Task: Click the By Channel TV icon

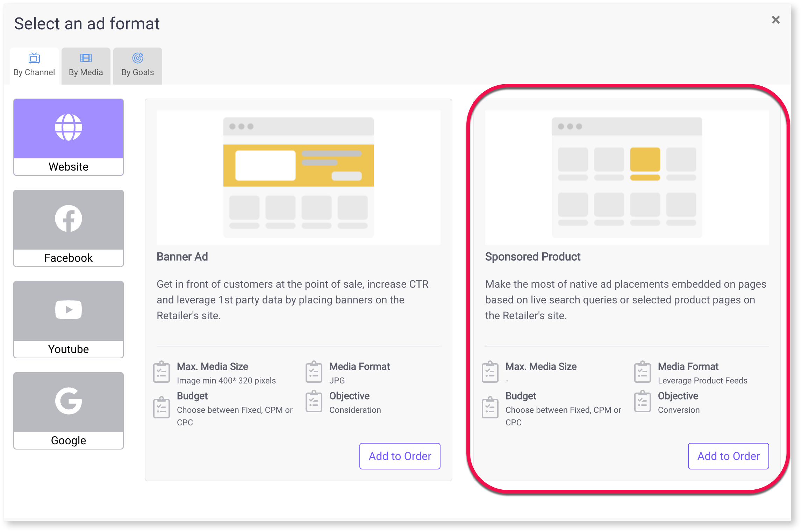Action: click(34, 58)
